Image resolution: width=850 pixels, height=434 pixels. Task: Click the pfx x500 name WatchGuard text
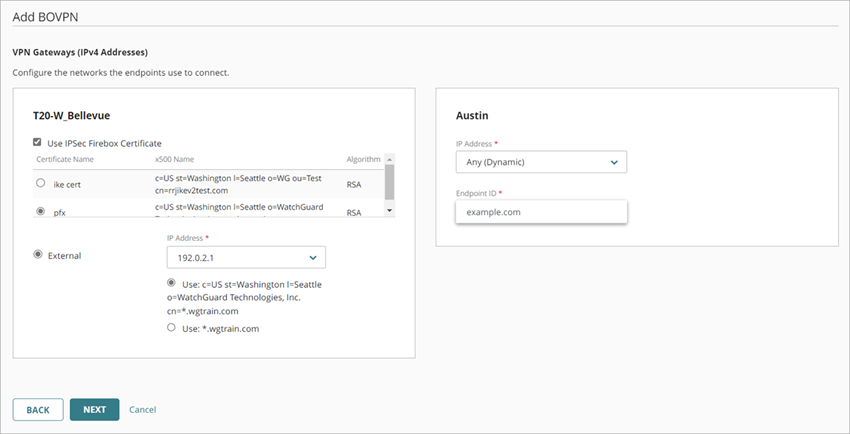(239, 207)
